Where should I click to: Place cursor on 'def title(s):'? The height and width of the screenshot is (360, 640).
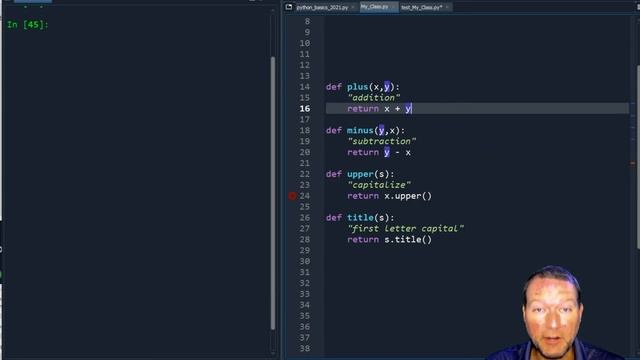(x=360, y=218)
